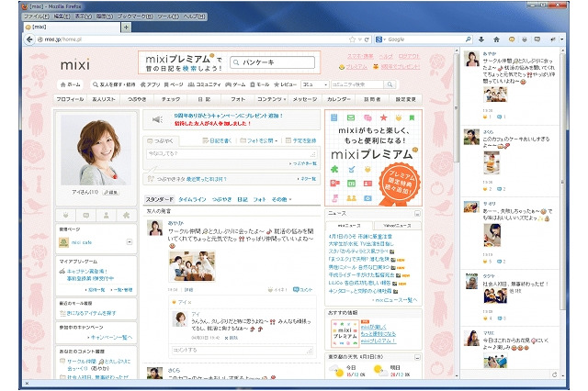Click the person icon under profile photo

click(x=107, y=215)
